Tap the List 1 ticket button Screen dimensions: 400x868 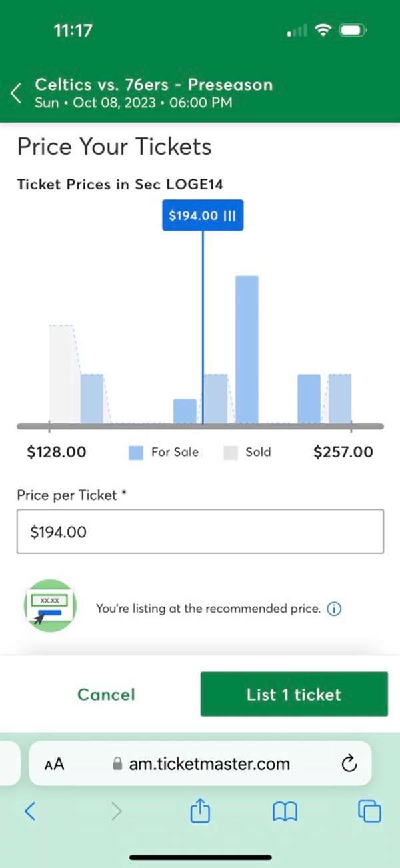coord(293,693)
